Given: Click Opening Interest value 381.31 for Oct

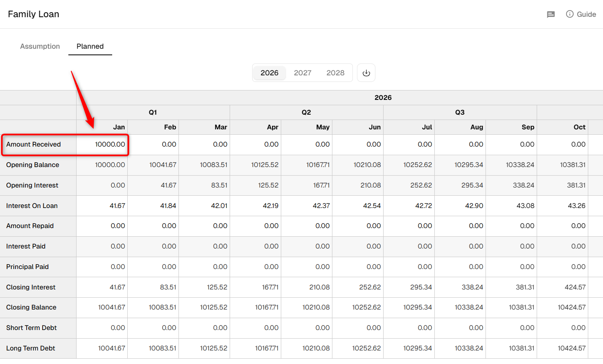Looking at the screenshot, I should (x=576, y=185).
